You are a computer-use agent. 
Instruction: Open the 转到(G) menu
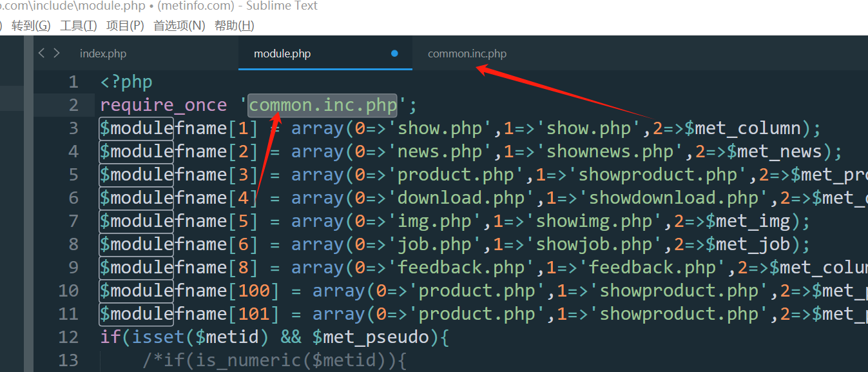31,26
